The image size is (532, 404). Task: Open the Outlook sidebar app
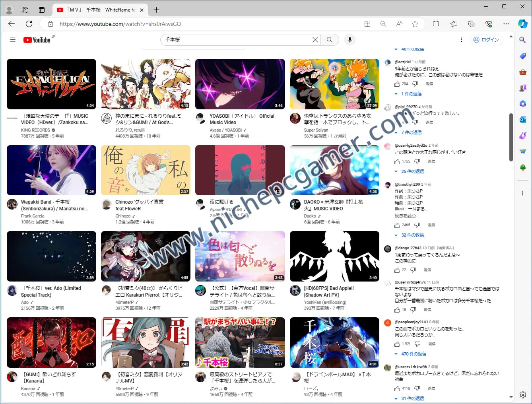click(x=523, y=119)
